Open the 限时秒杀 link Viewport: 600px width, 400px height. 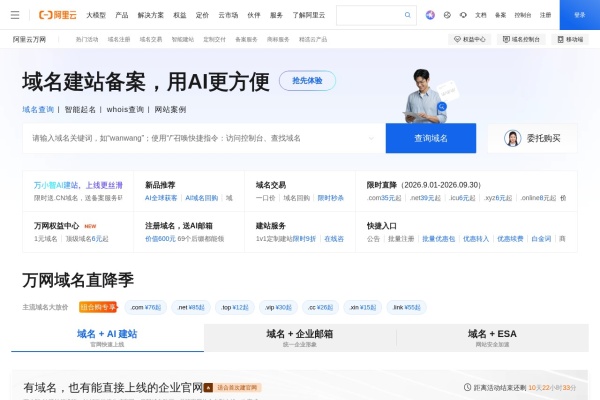(x=331, y=198)
